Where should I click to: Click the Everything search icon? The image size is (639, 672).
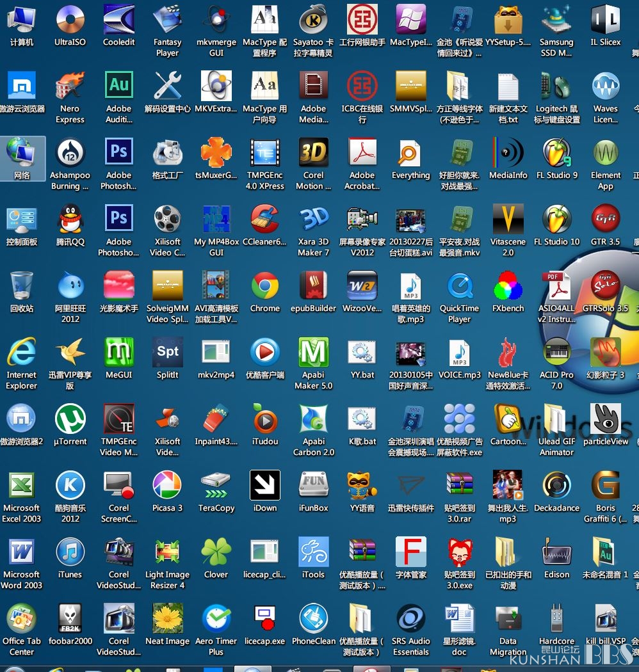[x=411, y=152]
